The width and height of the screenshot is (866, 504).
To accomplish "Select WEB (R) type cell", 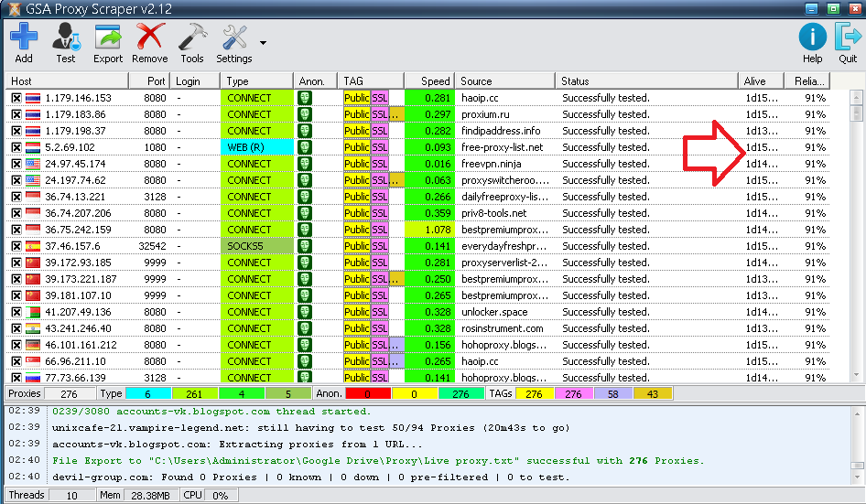I will click(257, 147).
